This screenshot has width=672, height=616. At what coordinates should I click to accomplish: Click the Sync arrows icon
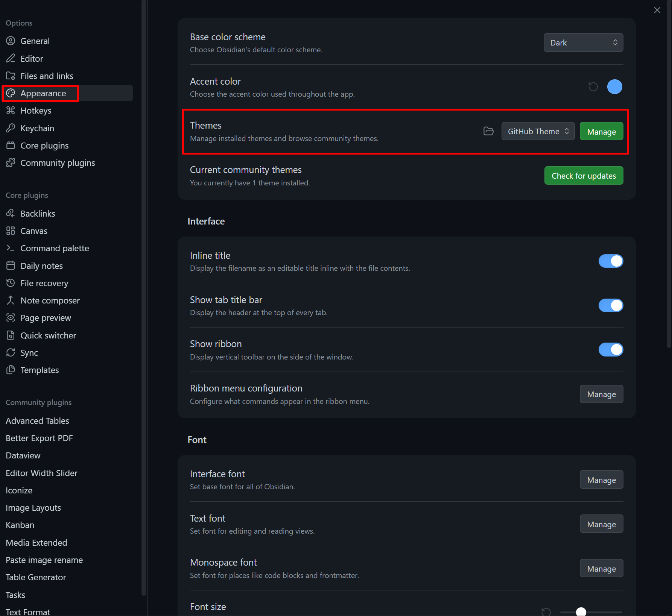pos(11,352)
